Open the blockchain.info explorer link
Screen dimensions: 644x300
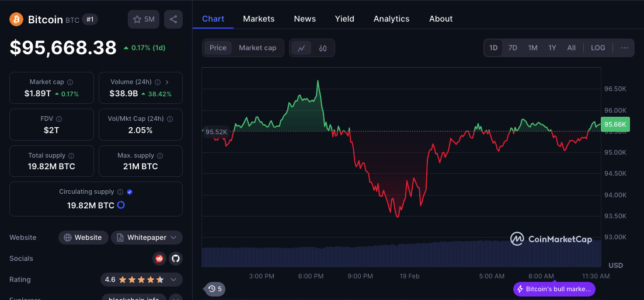click(134, 298)
